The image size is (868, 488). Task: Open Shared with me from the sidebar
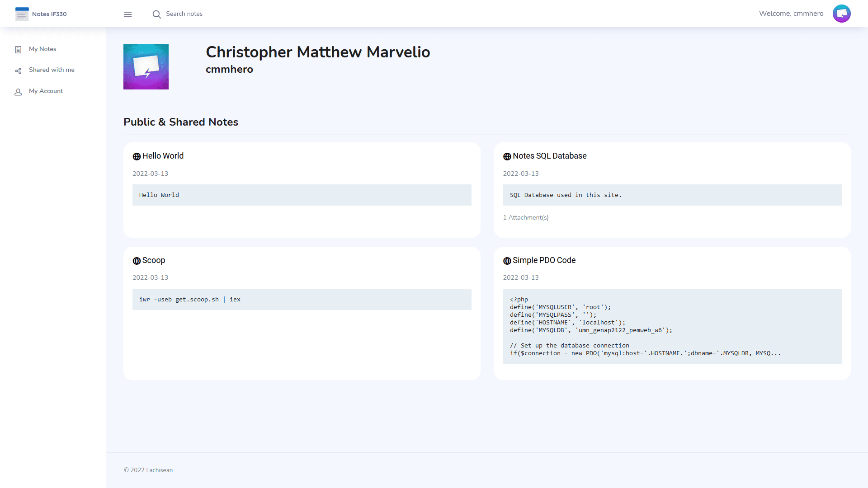[52, 70]
